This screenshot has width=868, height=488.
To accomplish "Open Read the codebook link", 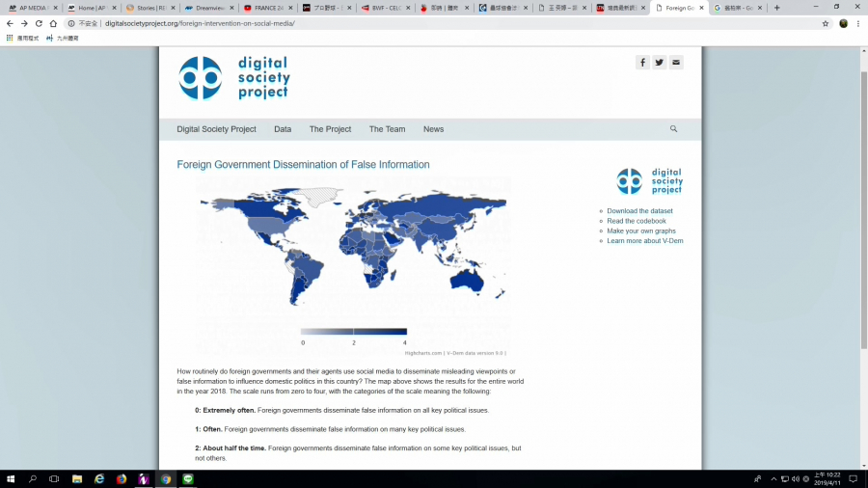I will [637, 221].
